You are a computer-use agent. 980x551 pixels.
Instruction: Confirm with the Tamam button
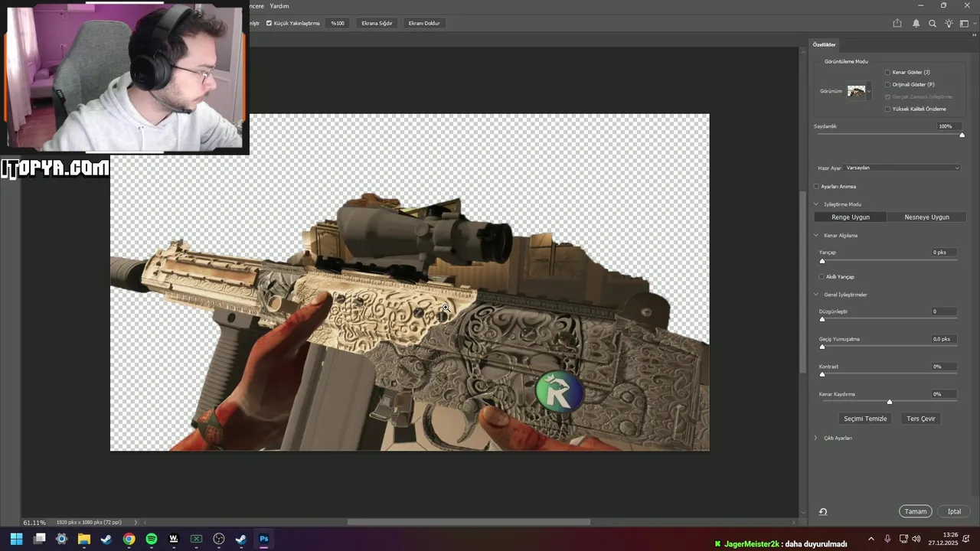coord(916,512)
